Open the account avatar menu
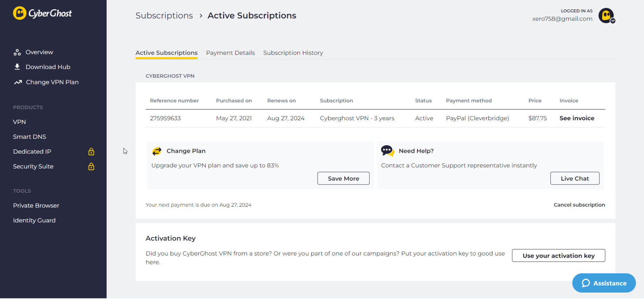 tap(606, 16)
